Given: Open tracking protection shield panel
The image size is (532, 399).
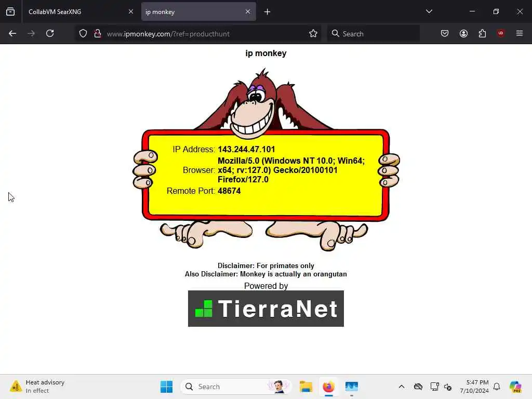Looking at the screenshot, I should (83, 34).
